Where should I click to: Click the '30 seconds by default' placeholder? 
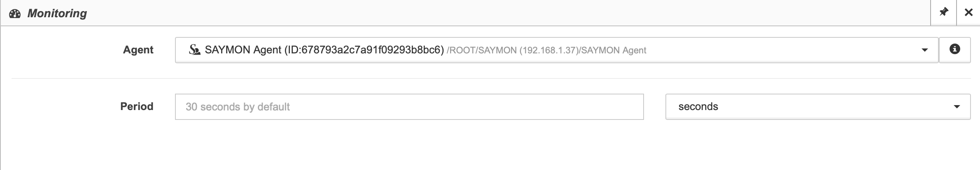pyautogui.click(x=238, y=107)
